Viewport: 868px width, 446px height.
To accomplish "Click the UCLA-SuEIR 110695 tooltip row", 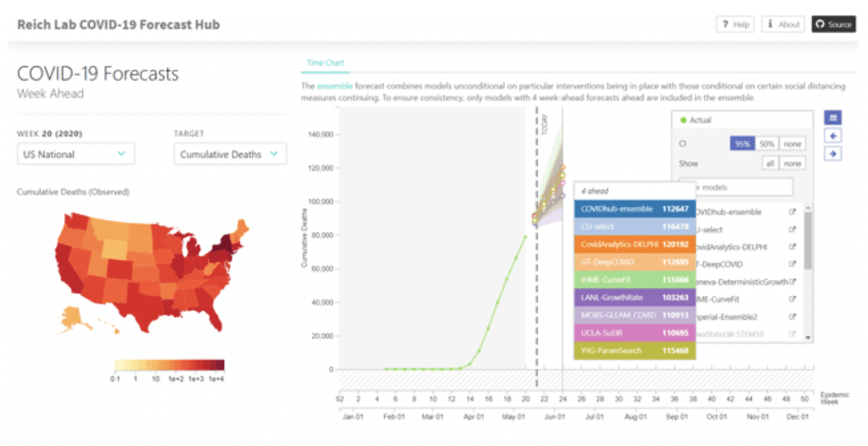I will point(635,333).
